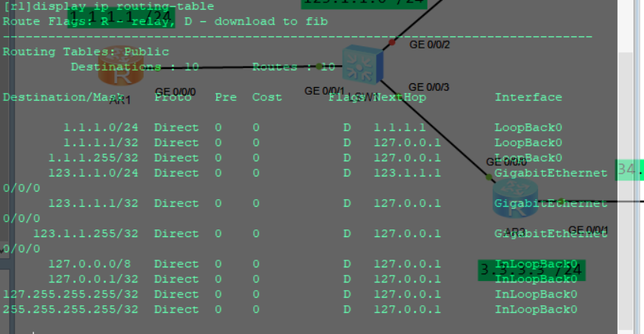Click the GE 0/0/1 label near AR2
The image size is (644, 334).
[588, 230]
